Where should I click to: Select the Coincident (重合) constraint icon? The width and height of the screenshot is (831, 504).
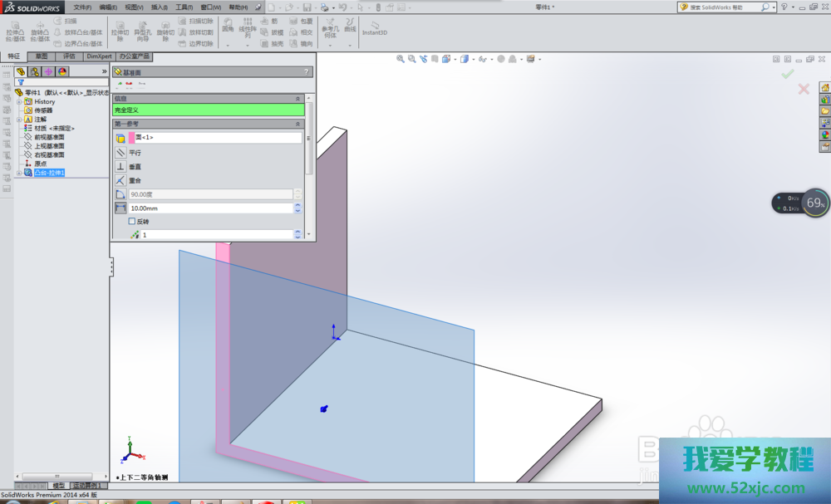pyautogui.click(x=120, y=180)
